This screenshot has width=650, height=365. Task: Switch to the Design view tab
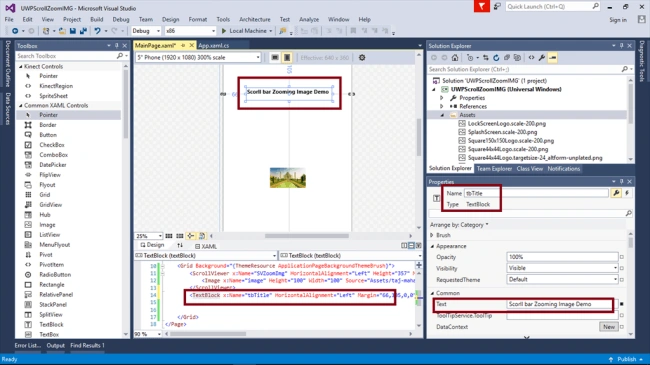click(152, 245)
